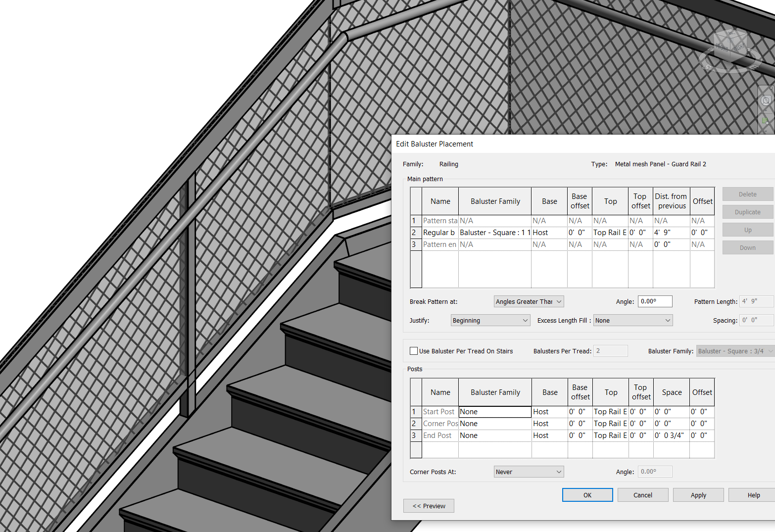Open the Justify dropdown showing Beginning
The width and height of the screenshot is (775, 532).
(489, 320)
